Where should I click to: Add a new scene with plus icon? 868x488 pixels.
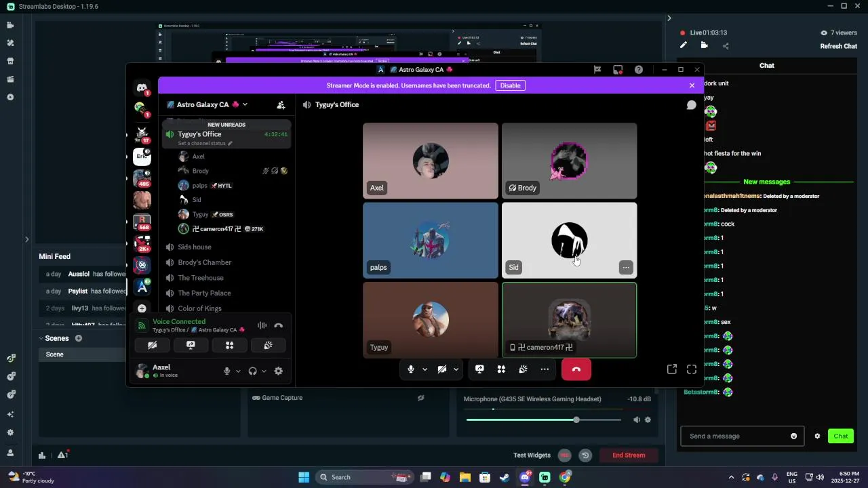79,338
